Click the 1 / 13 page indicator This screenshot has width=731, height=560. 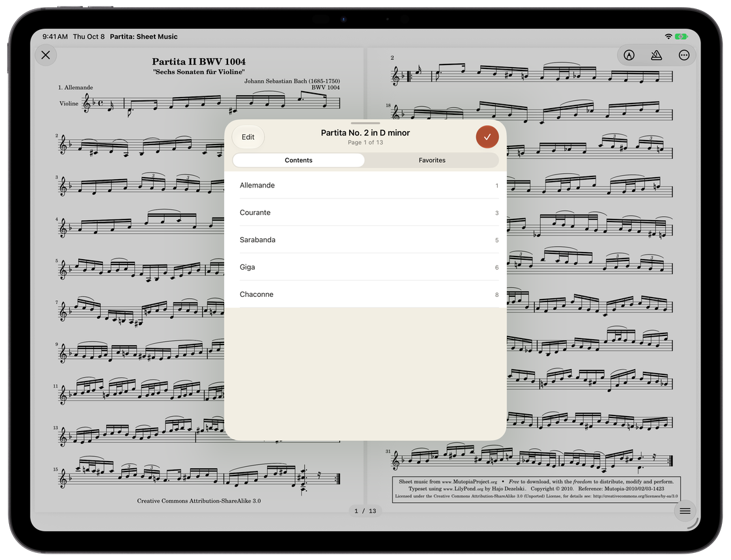365,511
